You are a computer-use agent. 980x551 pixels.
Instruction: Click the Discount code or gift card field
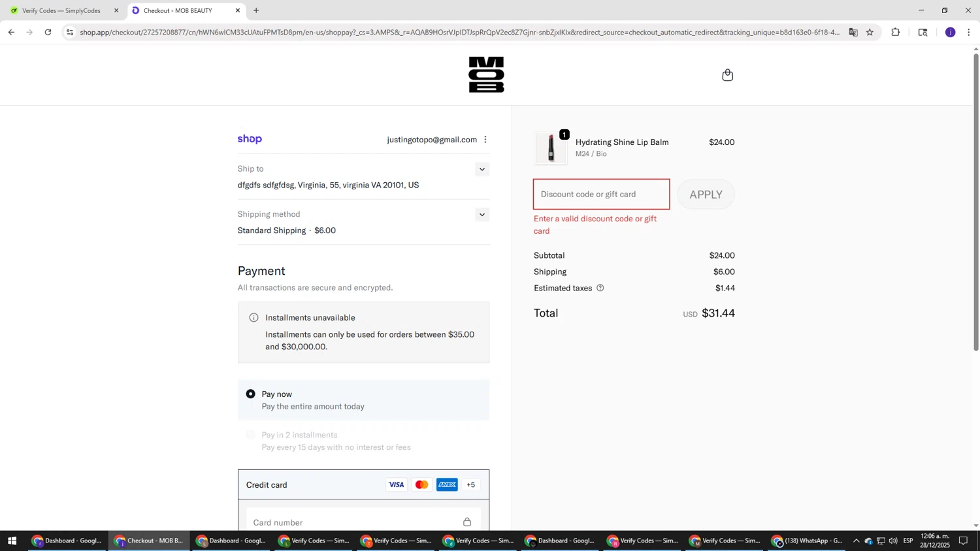pyautogui.click(x=601, y=195)
